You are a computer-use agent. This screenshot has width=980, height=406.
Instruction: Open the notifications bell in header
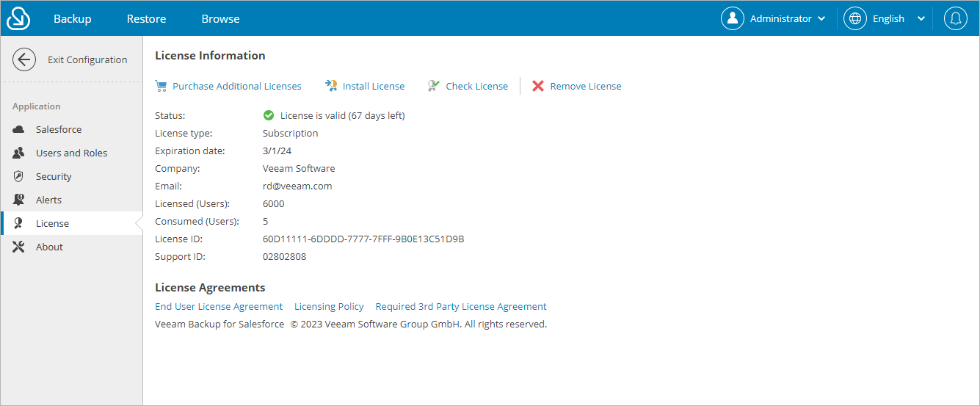point(955,18)
